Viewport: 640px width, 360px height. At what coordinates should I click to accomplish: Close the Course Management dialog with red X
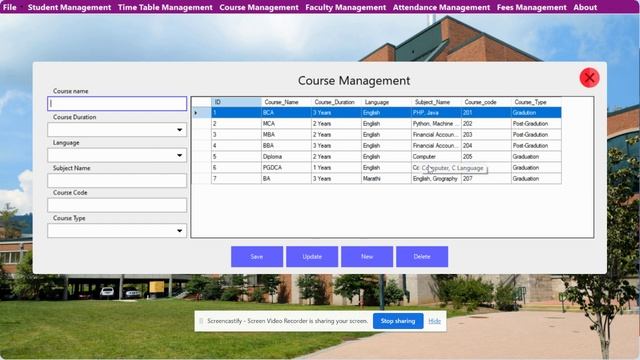589,78
